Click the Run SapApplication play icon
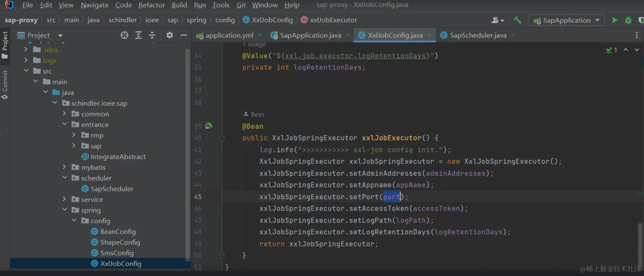Screen dimensions: 644x276 click(614, 20)
